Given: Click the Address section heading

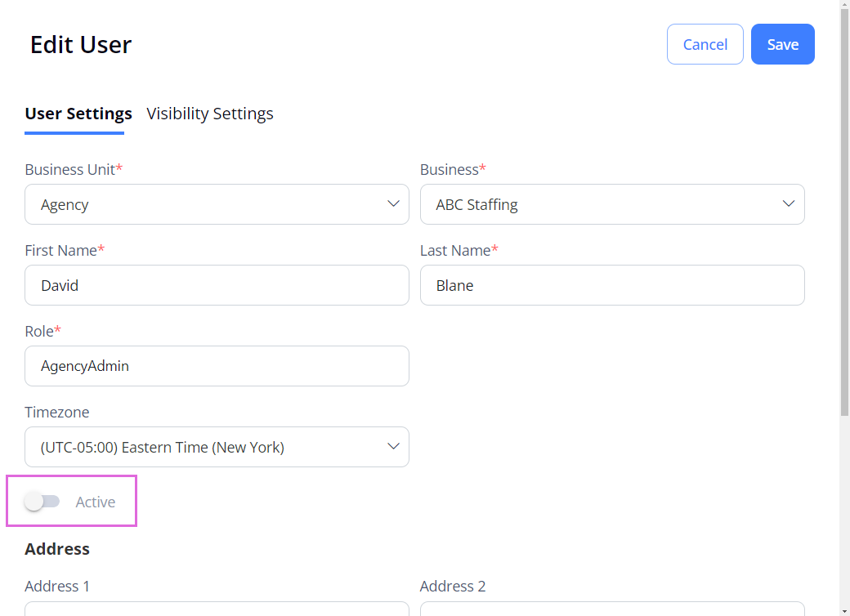Looking at the screenshot, I should 57,549.
